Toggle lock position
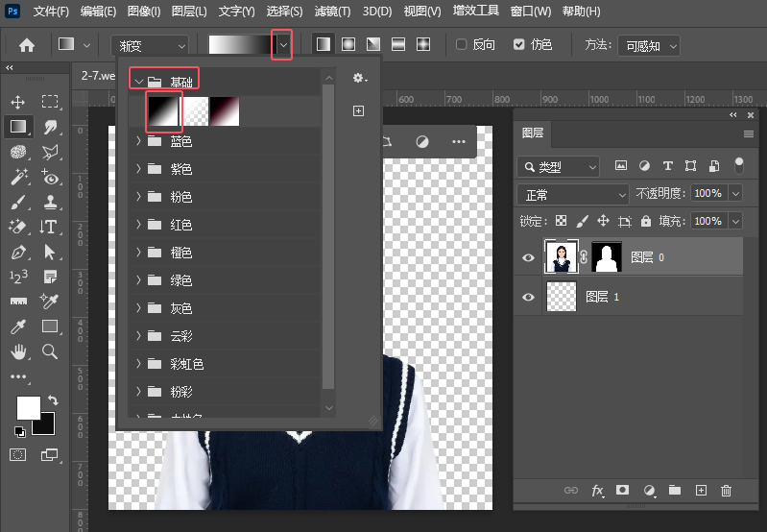The width and height of the screenshot is (767, 532). [603, 221]
